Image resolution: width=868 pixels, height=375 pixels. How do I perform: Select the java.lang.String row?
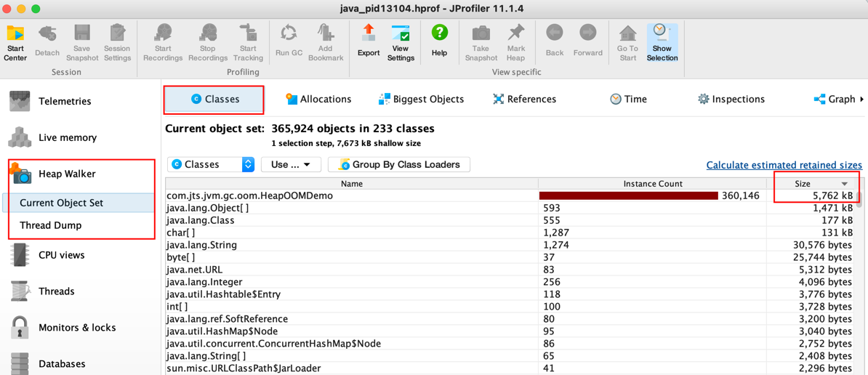point(510,244)
